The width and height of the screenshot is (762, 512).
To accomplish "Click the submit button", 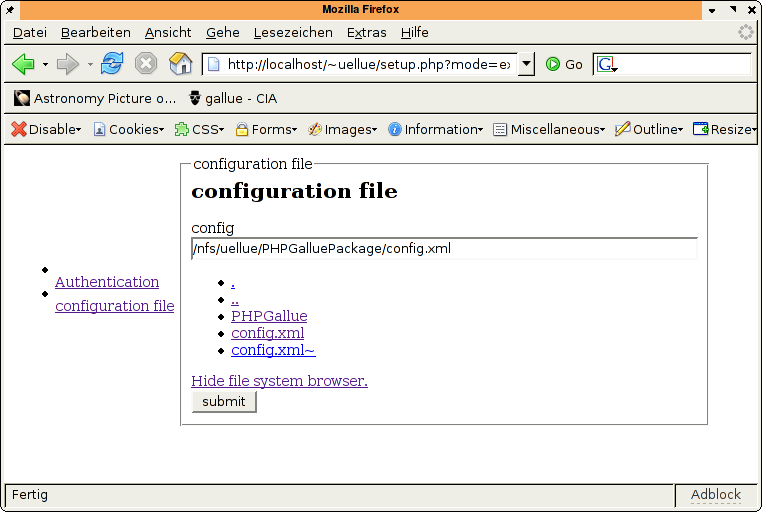I will click(224, 401).
